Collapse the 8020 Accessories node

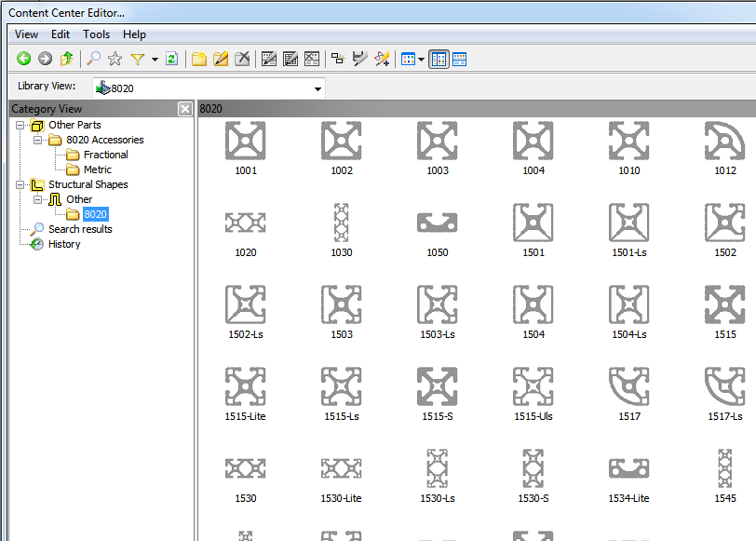coord(37,141)
